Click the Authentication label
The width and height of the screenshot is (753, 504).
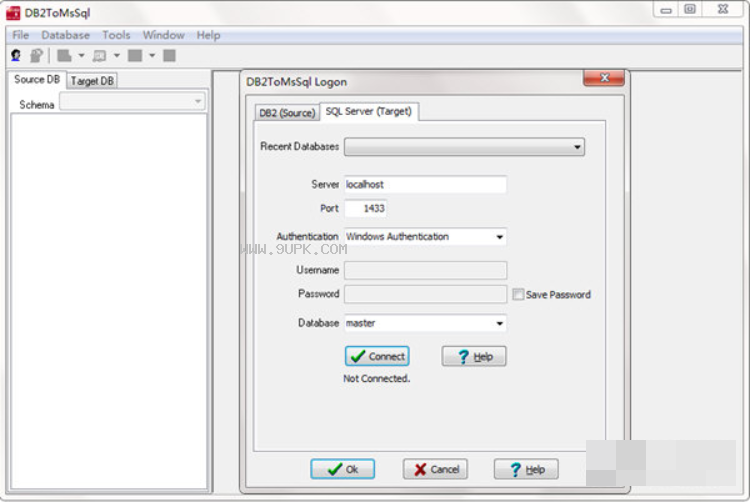tap(307, 237)
